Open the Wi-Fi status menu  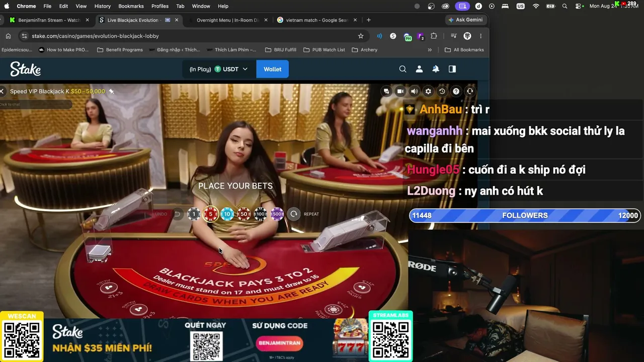click(536, 6)
